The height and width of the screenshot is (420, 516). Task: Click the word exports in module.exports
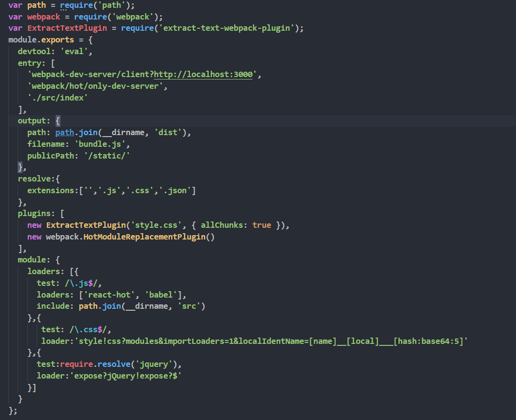[58, 40]
